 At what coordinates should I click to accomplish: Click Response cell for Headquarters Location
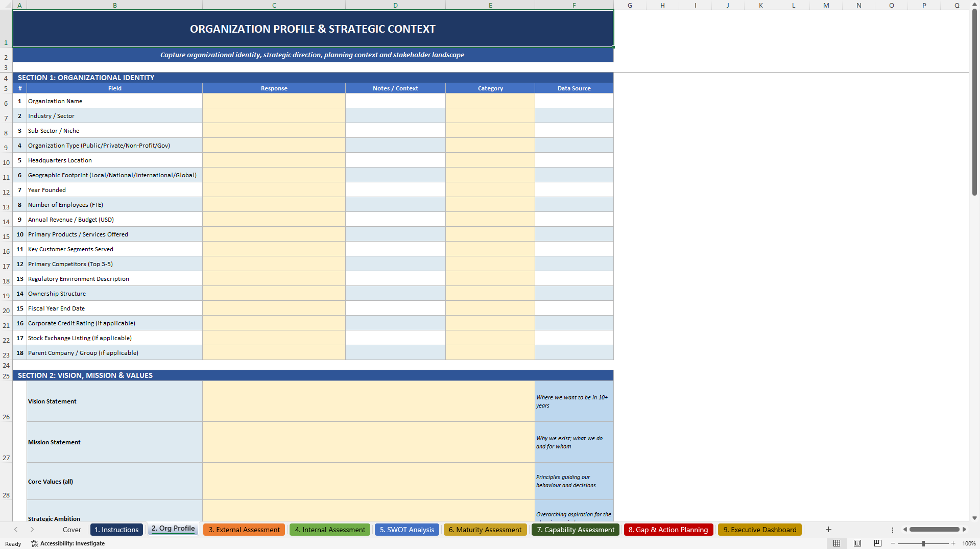(x=274, y=160)
